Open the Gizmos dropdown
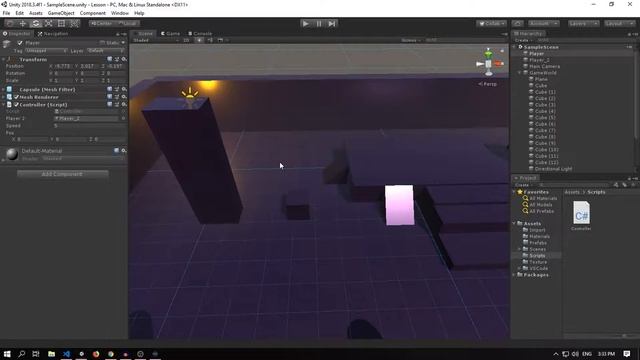Screen dimensions: 640x360 tap(411, 40)
